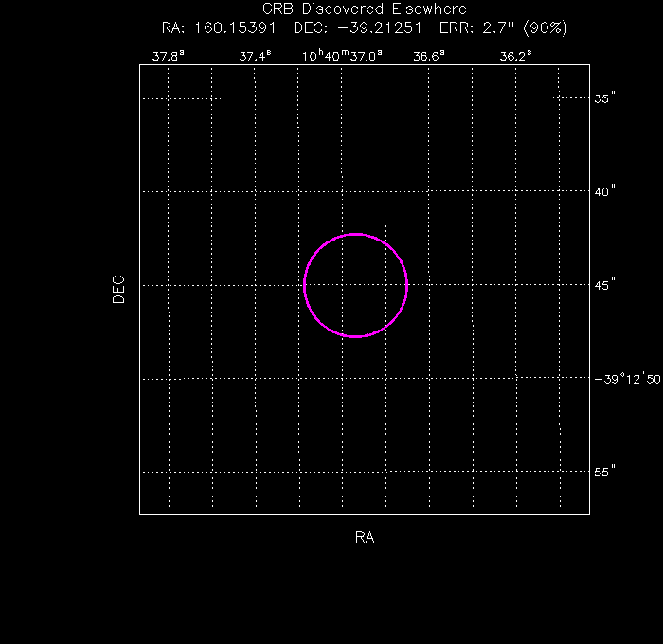Click the vertical DEC axis title
This screenshot has height=644, width=663.
click(118, 290)
